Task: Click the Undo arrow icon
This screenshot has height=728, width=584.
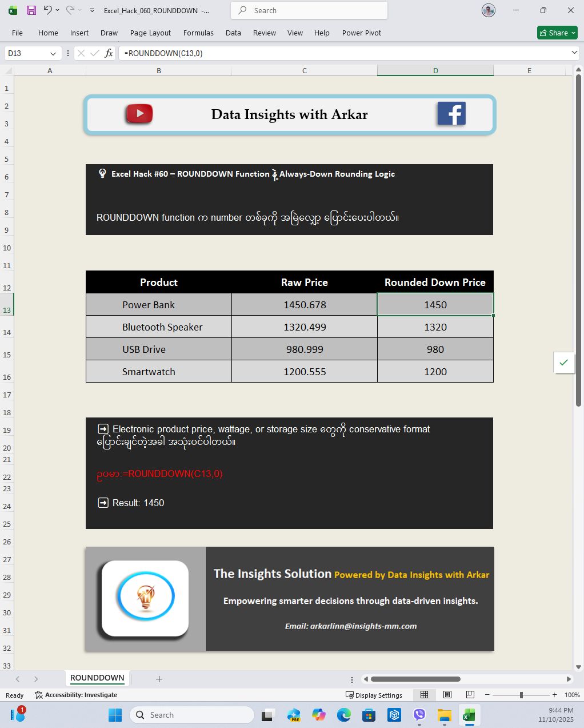Action: click(x=47, y=10)
